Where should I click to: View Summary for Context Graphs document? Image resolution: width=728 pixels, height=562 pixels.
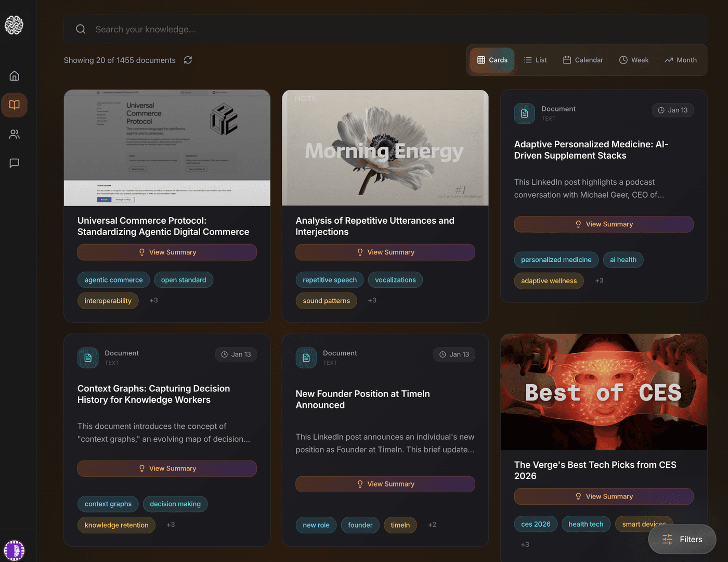click(166, 468)
